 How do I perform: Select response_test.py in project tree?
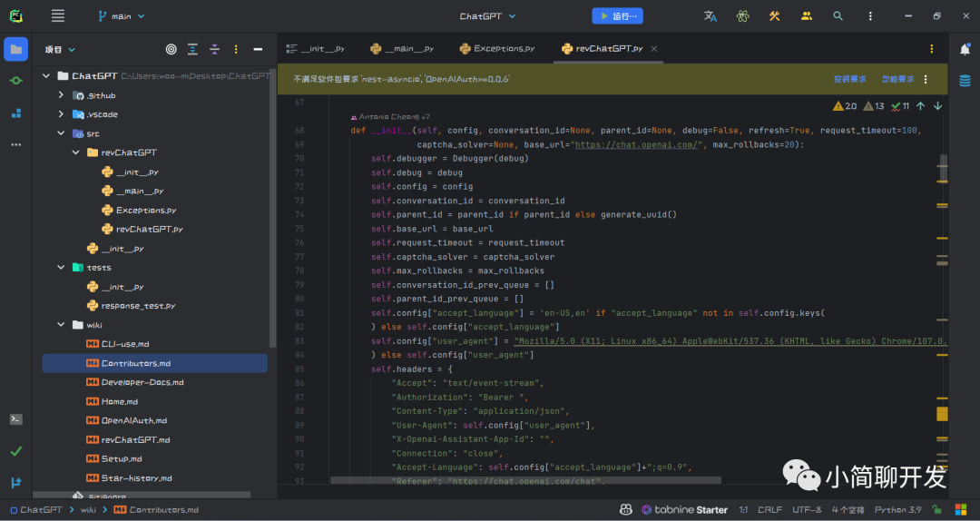131,306
